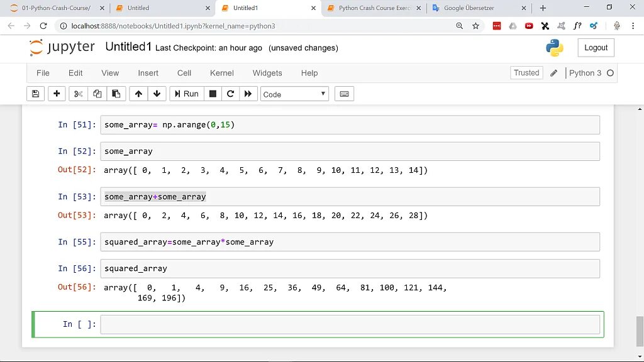Run the current cell
The height and width of the screenshot is (362, 644).
click(x=186, y=94)
